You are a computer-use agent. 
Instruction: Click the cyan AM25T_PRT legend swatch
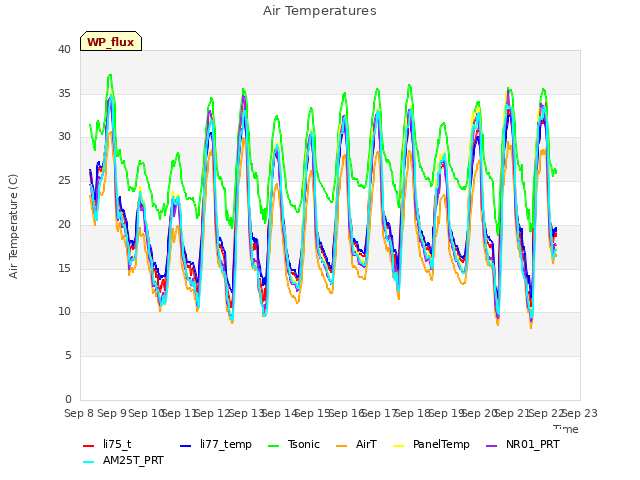89,462
